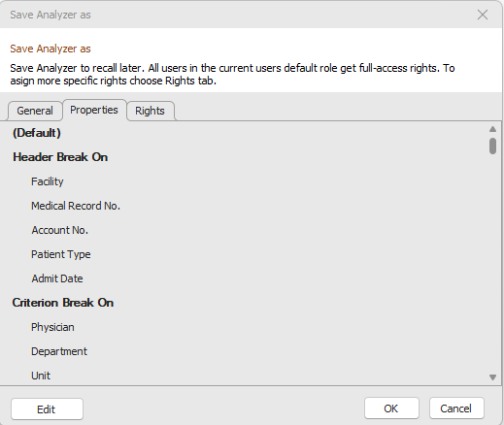504x425 pixels.
Task: Select the Admit Date entry
Action: pos(57,278)
